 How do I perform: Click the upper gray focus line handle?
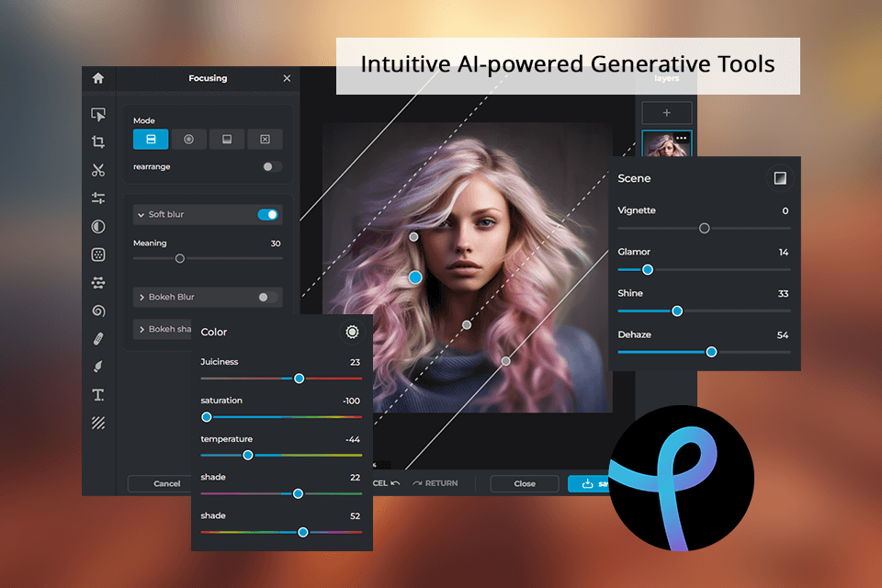[x=413, y=237]
